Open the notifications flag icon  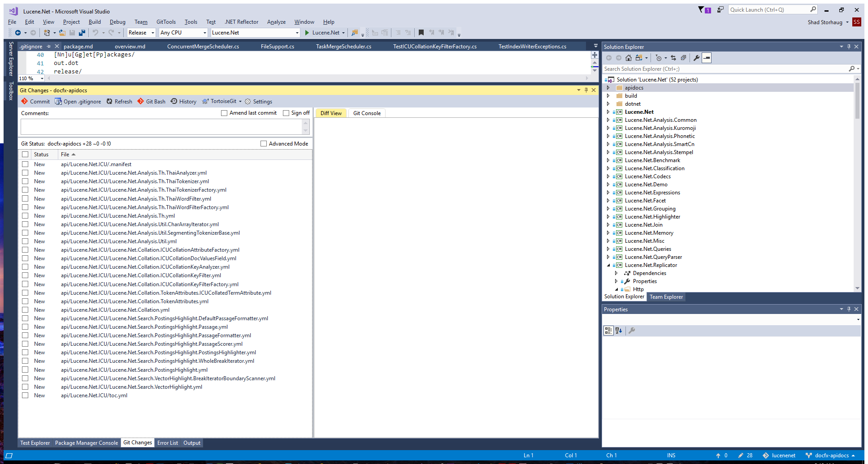(x=702, y=10)
